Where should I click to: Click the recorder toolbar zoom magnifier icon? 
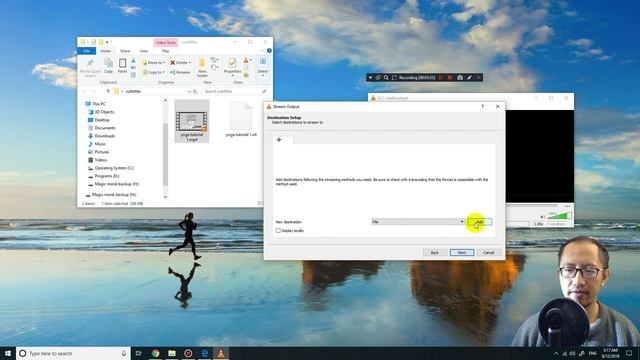(386, 78)
